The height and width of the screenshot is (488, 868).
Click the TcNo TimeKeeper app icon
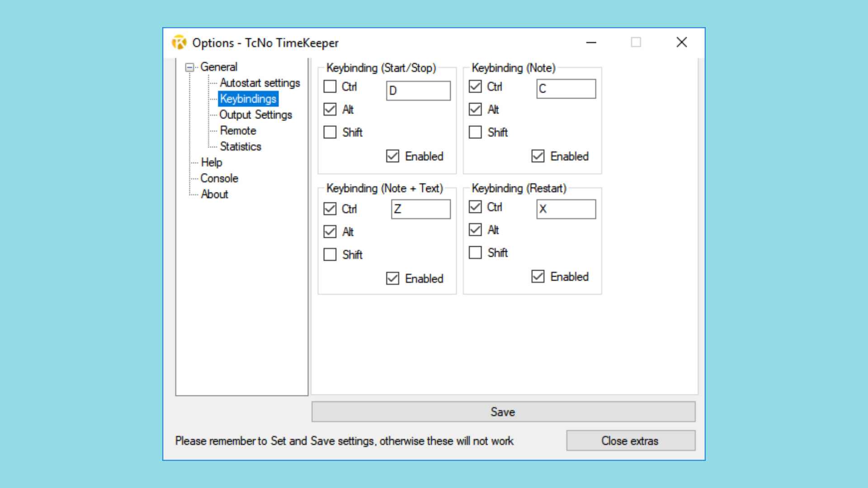[179, 42]
